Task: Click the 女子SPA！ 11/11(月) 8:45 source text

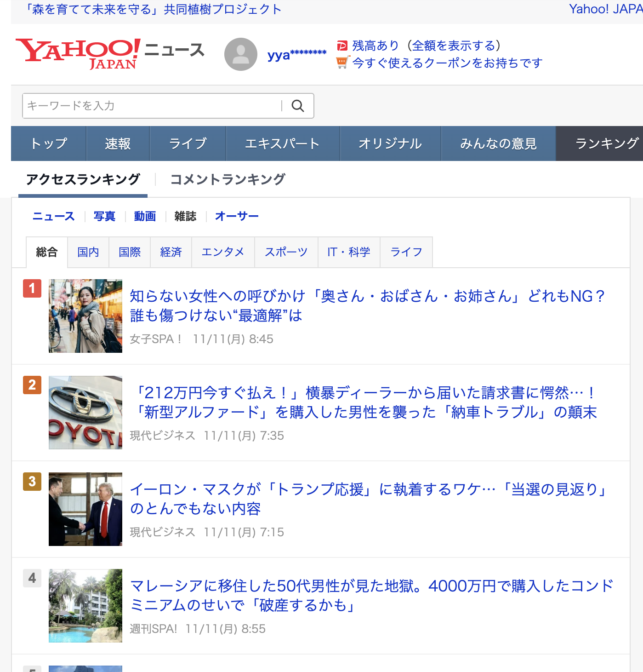Action: coord(202,339)
